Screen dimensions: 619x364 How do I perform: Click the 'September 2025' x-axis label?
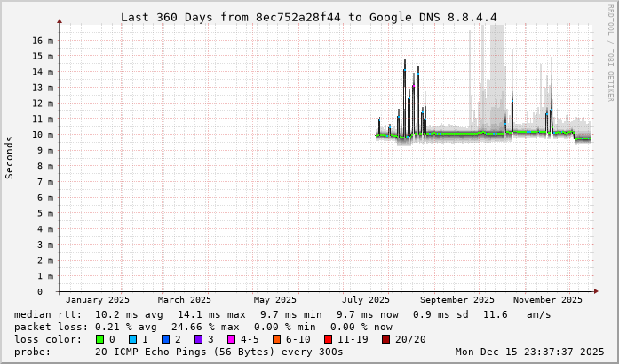tap(457, 300)
